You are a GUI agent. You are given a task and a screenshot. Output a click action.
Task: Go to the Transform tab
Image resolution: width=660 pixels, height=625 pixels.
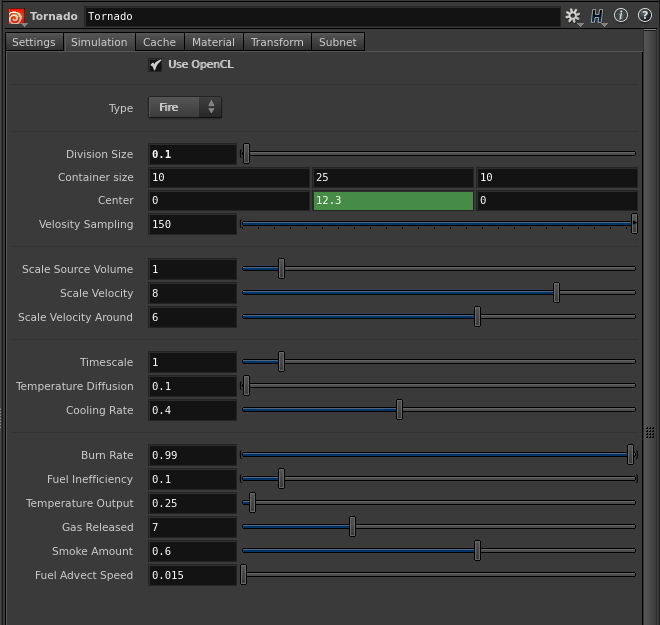(277, 42)
